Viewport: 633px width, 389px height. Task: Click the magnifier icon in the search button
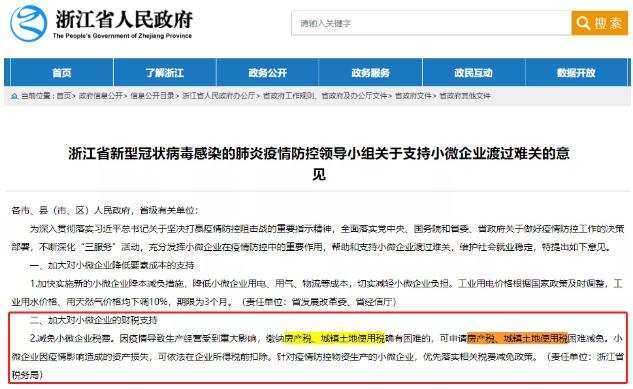click(583, 23)
